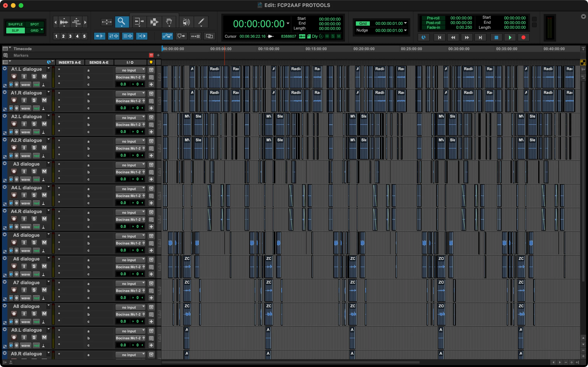
Task: Solo the A8 dialogue track
Action: [x=34, y=314]
